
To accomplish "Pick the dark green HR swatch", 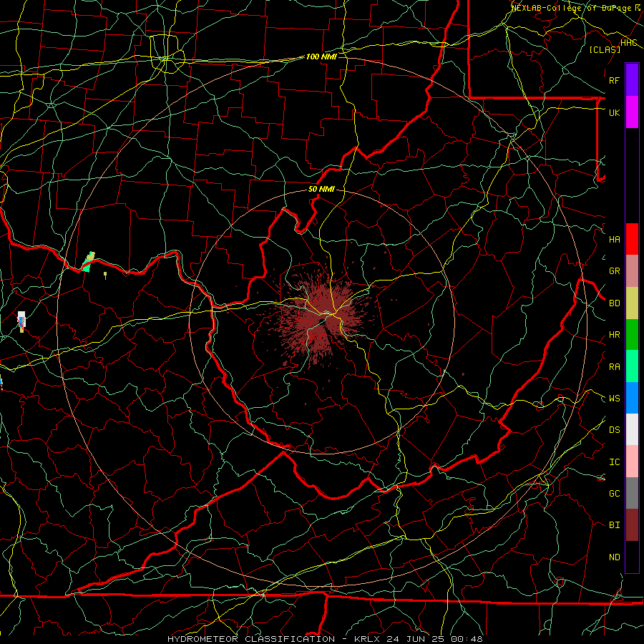I will point(632,335).
